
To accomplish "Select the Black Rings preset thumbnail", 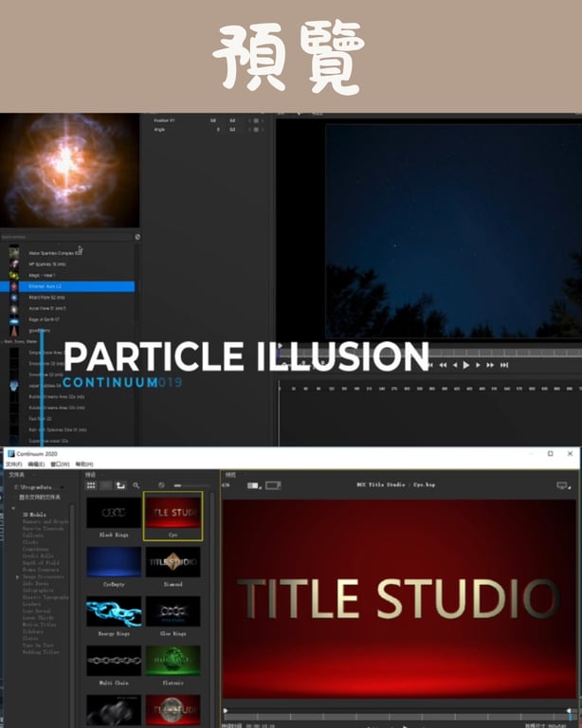I will click(114, 513).
